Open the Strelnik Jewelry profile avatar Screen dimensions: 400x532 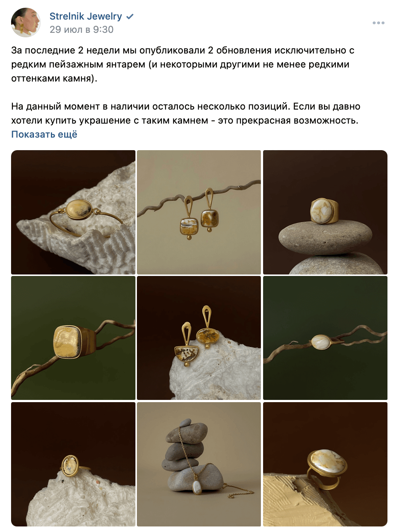(26, 23)
